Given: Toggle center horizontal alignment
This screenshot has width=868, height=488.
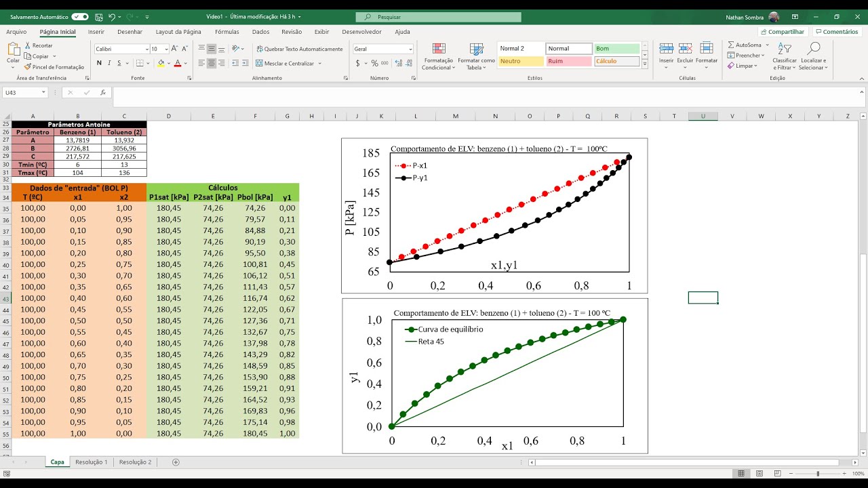Looking at the screenshot, I should (x=212, y=63).
